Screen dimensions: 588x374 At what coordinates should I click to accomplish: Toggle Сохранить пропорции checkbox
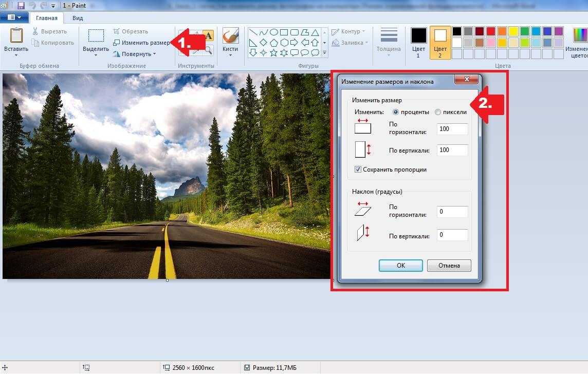click(358, 170)
